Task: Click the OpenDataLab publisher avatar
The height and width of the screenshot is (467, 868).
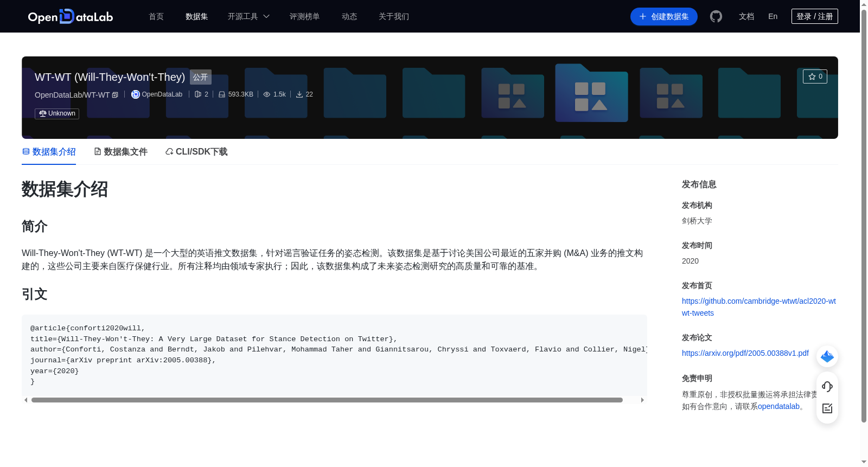Action: [136, 94]
